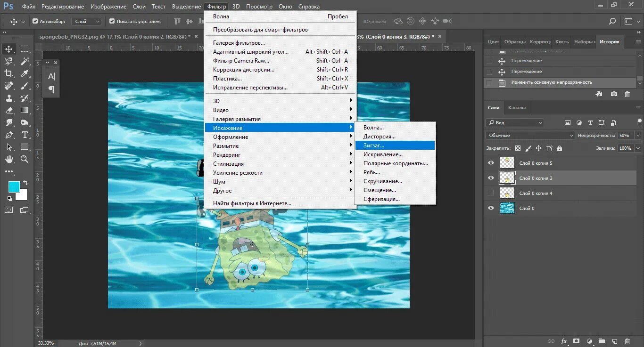Select the Rectangular Marquee tool
This screenshot has width=644, height=347.
25,49
